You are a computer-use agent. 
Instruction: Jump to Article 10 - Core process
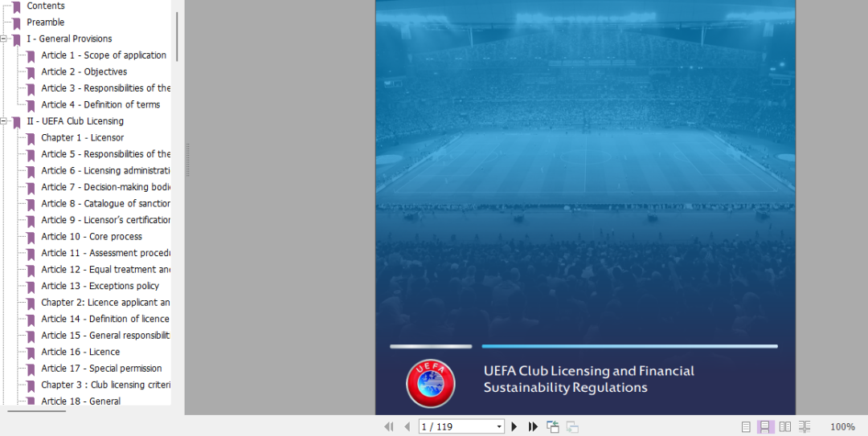(91, 237)
